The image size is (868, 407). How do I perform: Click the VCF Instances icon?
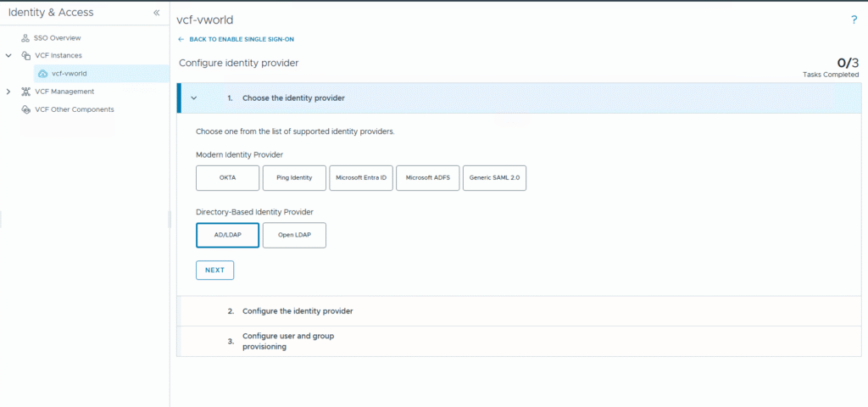coord(25,56)
